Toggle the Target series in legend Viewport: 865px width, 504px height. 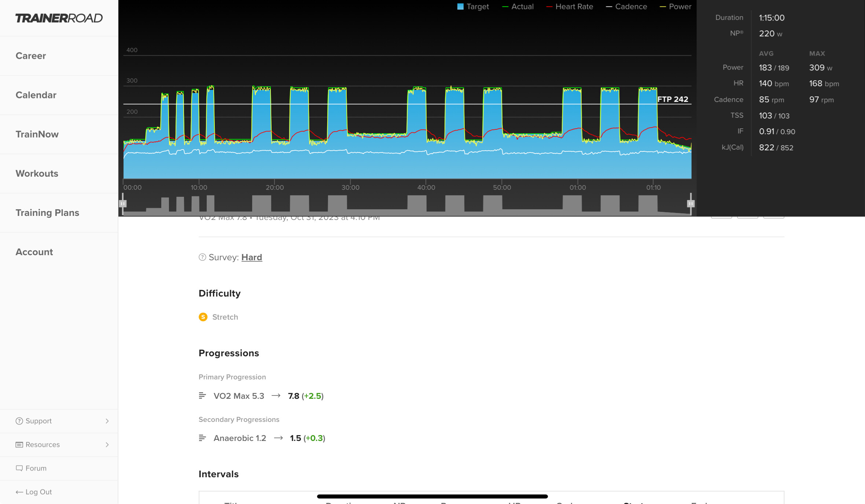(x=473, y=7)
